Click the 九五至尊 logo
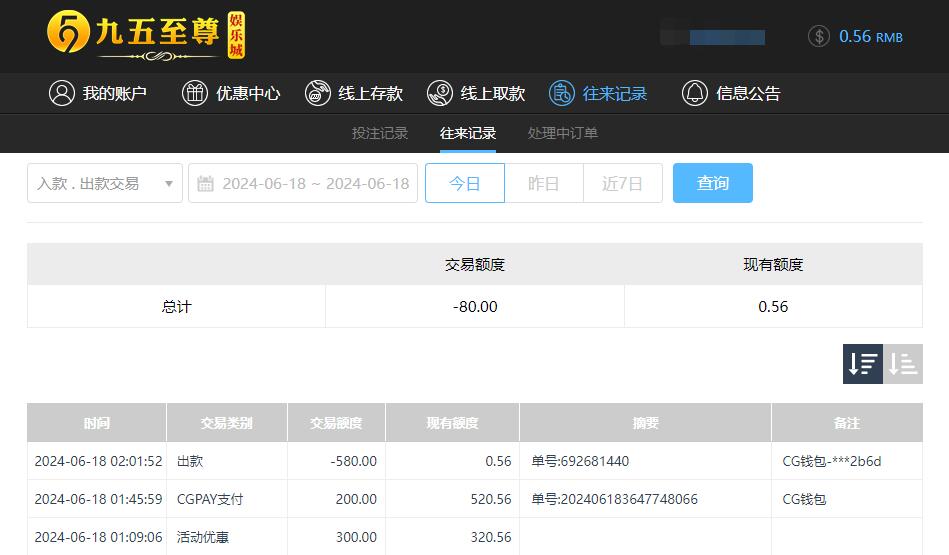Screen dimensions: 949x555 tap(146, 35)
